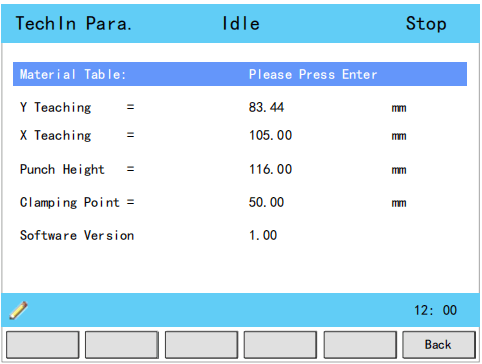This screenshot has height=364, width=482.
Task: Click the Stop status label
Action: 426,24
